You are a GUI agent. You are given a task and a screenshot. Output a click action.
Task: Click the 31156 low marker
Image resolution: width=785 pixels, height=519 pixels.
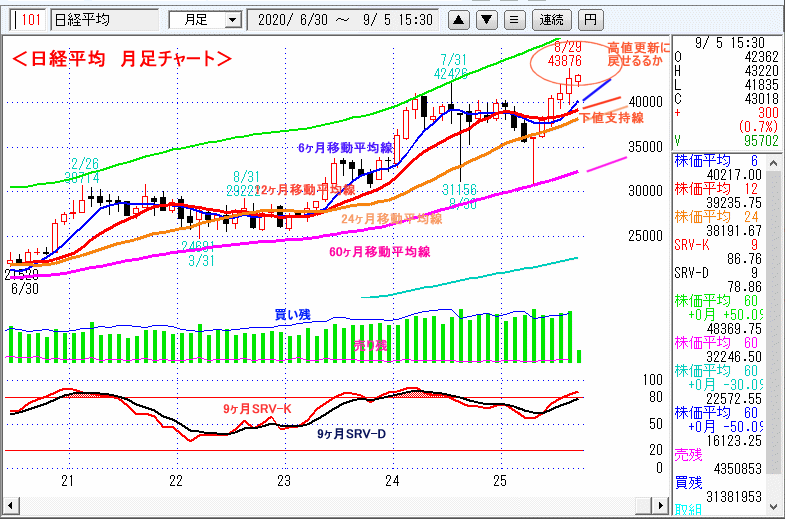460,190
